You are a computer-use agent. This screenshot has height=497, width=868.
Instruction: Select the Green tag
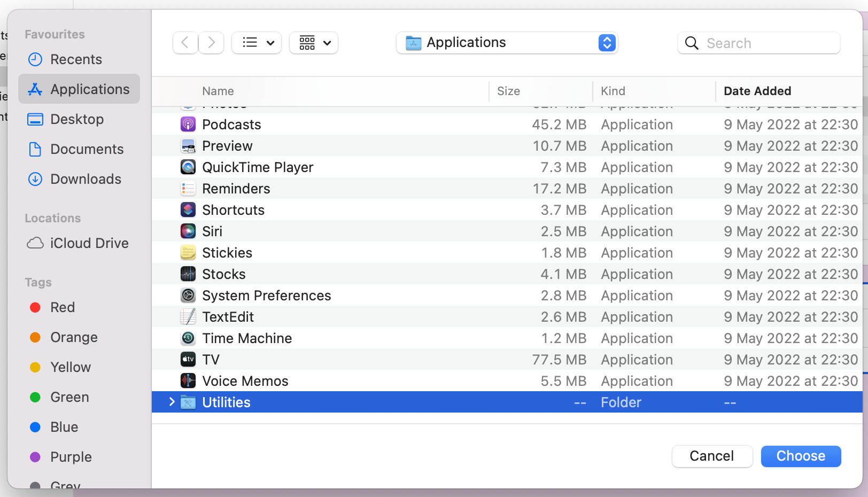tap(79, 397)
